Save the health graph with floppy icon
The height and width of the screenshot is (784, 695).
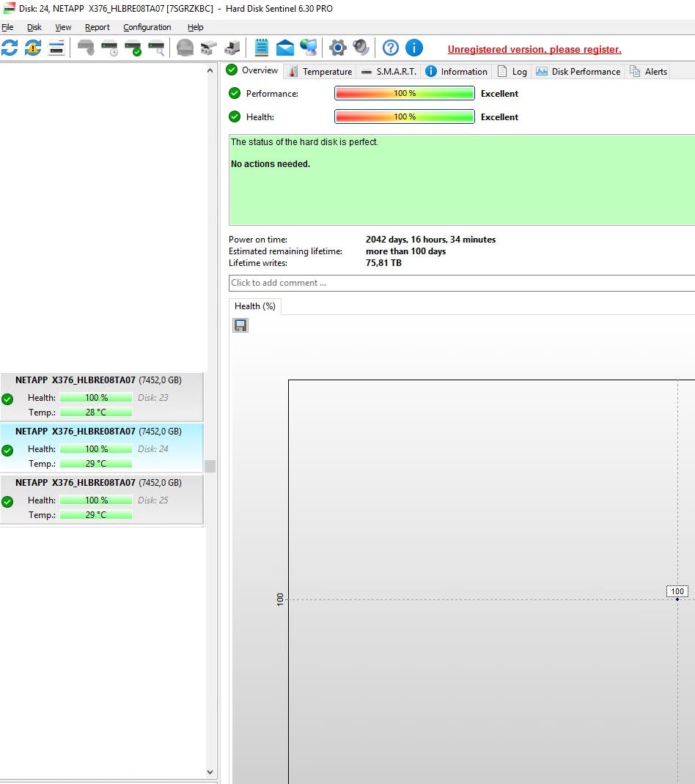(x=240, y=325)
